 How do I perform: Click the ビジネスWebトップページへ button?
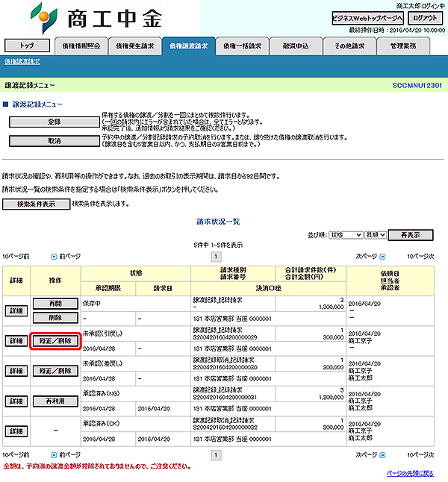click(367, 18)
